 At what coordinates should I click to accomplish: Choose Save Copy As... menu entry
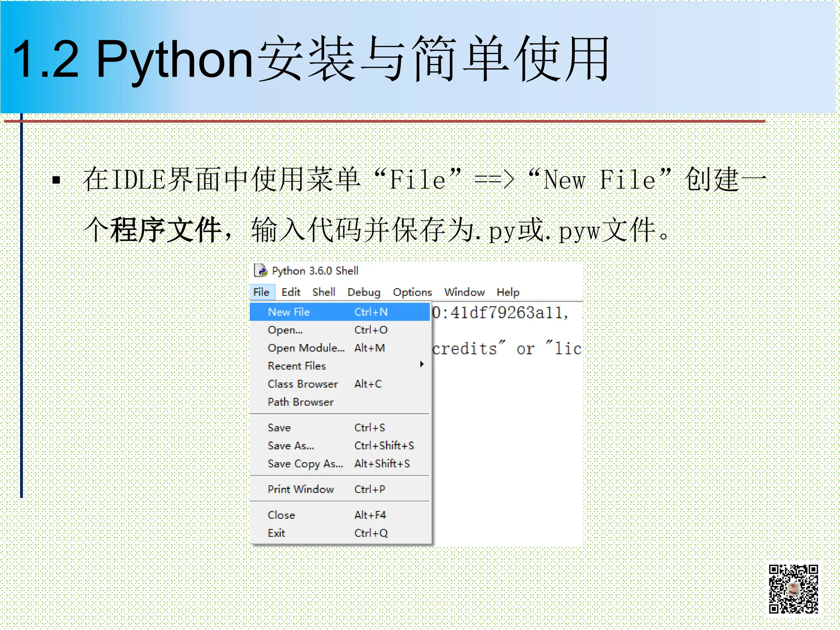[x=340, y=463]
